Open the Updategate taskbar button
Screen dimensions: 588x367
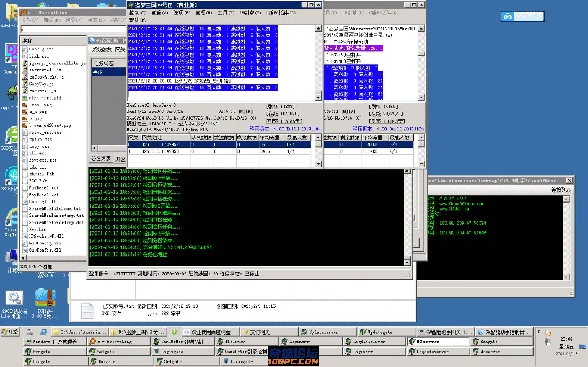pos(387,332)
